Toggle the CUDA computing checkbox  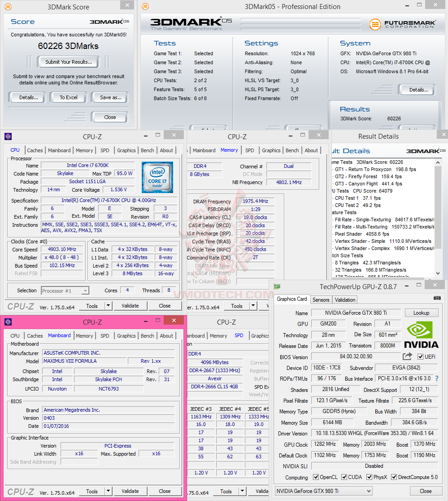(x=344, y=477)
